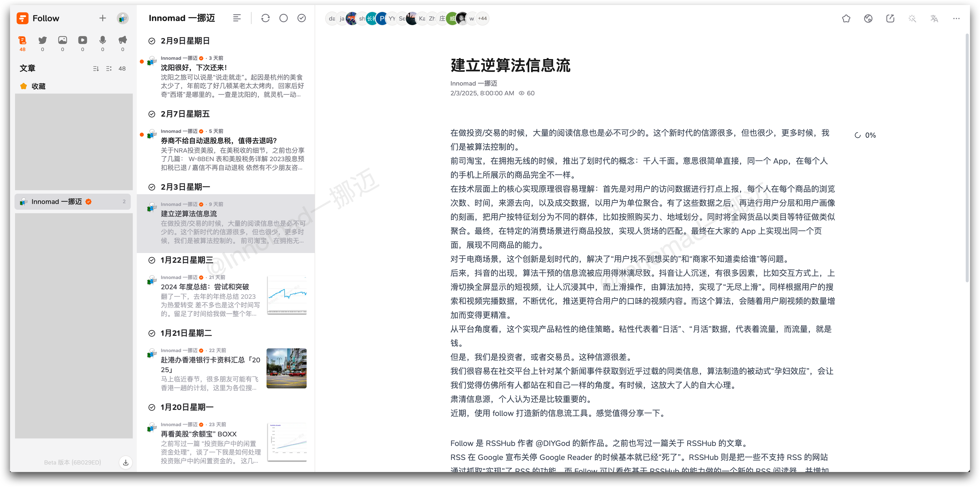Screen dimensions: 980x487
Task: Open article 建立逆算法信息流 in list
Action: 226,223
